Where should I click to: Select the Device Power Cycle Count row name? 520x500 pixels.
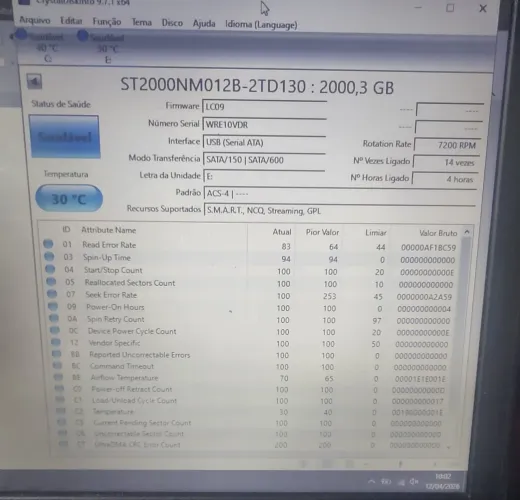click(132, 331)
